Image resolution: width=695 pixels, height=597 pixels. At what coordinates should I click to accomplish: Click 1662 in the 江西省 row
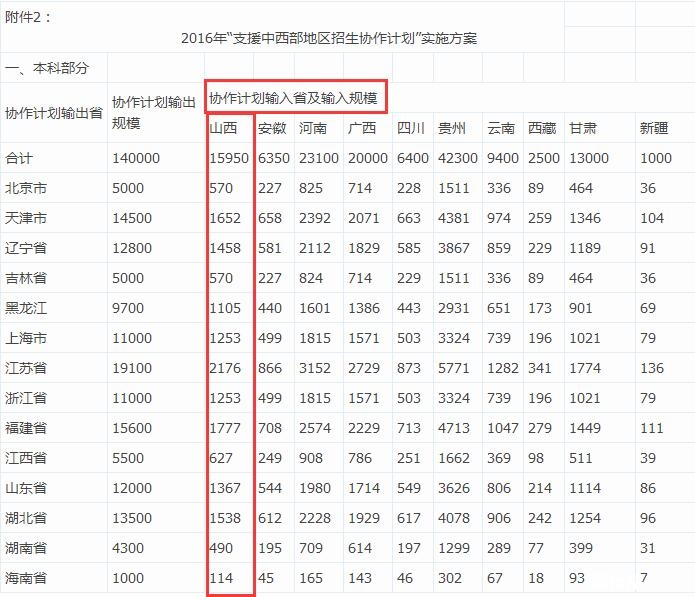[454, 458]
